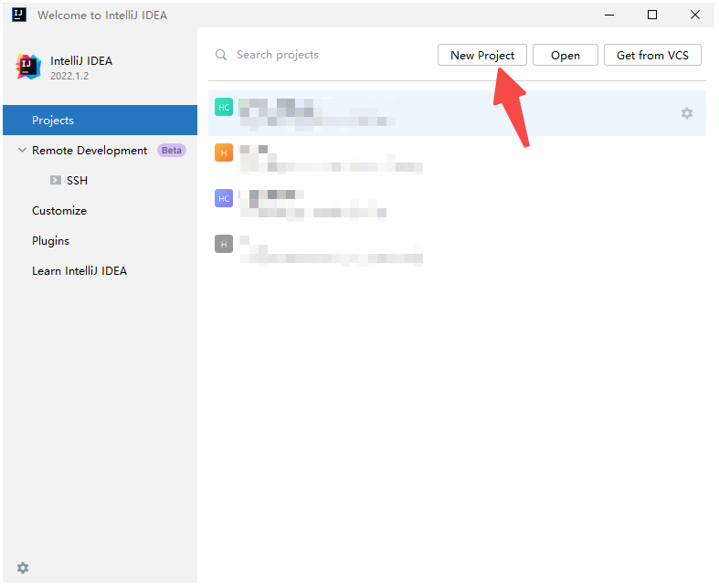Open Learn IntelliJ IDEA section
Viewport: 719px width, 588px height.
pos(79,271)
